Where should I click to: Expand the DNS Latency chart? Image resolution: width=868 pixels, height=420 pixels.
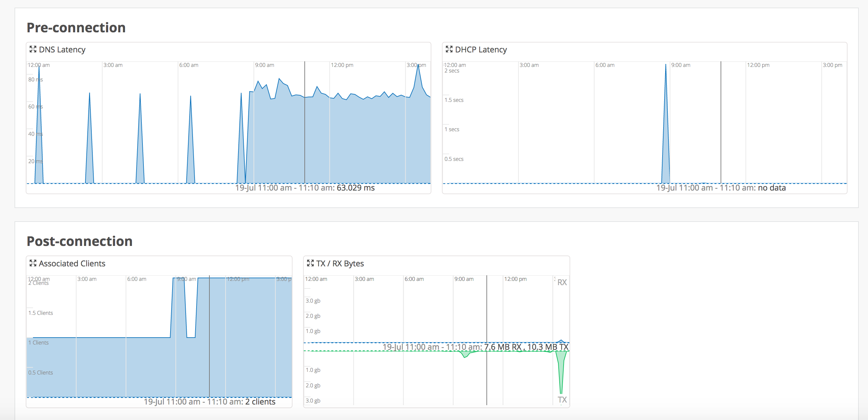[x=33, y=49]
